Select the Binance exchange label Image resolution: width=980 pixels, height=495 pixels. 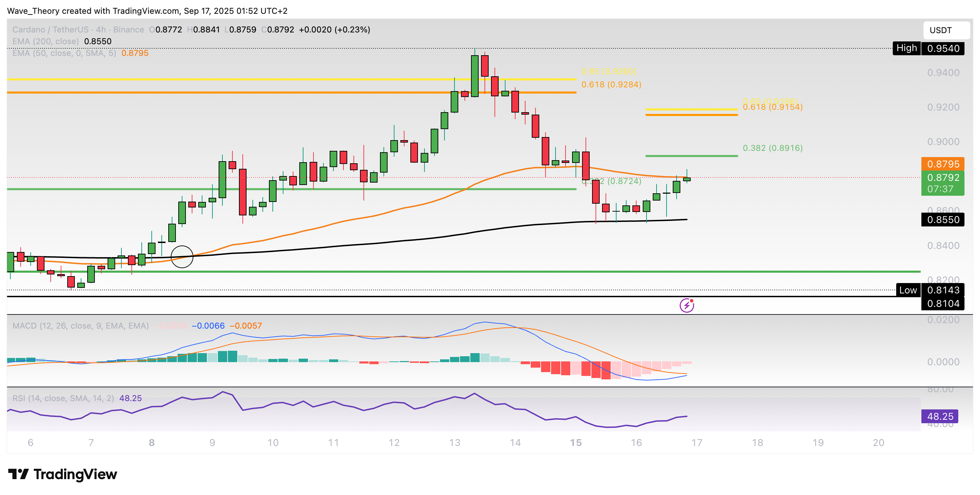tap(129, 29)
